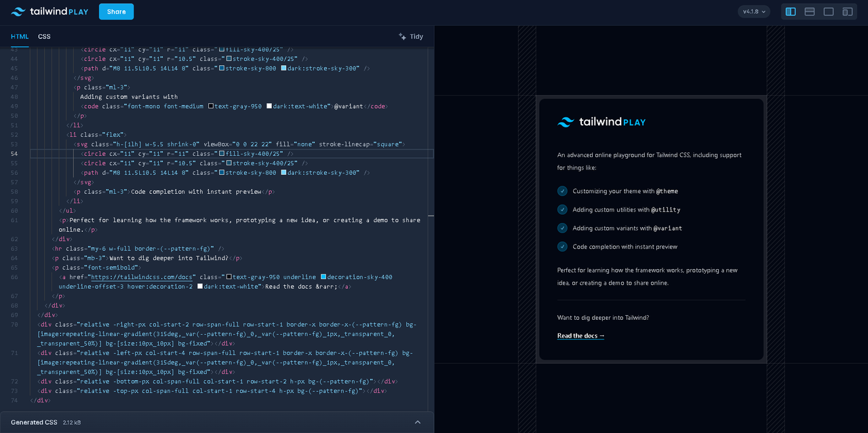Click 'Perfect for learning' paragraph in preview
868x433 pixels.
(648, 276)
